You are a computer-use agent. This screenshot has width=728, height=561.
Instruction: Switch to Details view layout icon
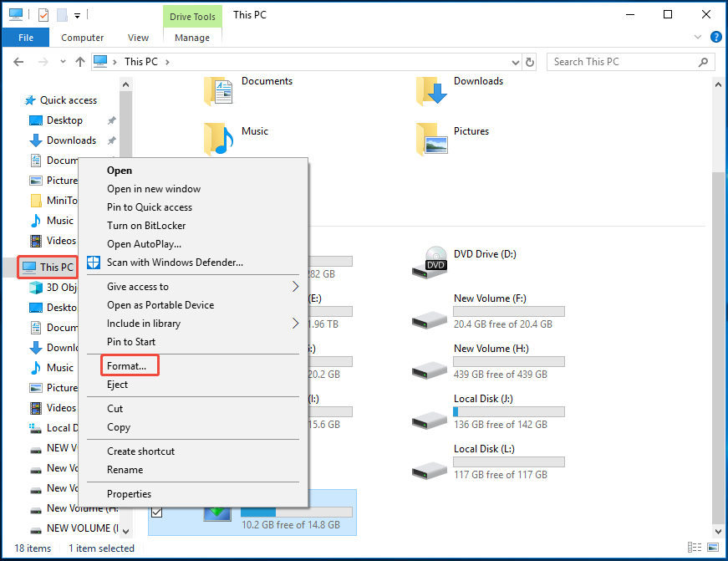point(695,548)
